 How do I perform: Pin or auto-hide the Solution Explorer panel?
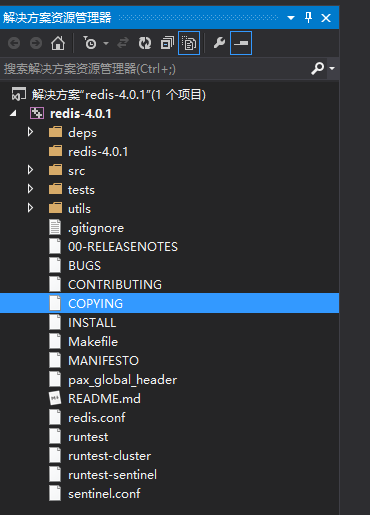(x=309, y=17)
